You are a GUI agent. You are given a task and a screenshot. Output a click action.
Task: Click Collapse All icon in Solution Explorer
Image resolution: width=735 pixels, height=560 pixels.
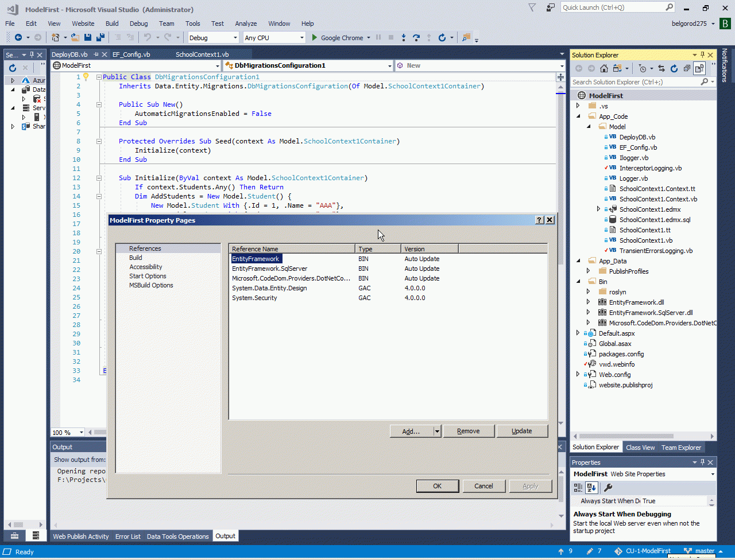[x=686, y=68]
